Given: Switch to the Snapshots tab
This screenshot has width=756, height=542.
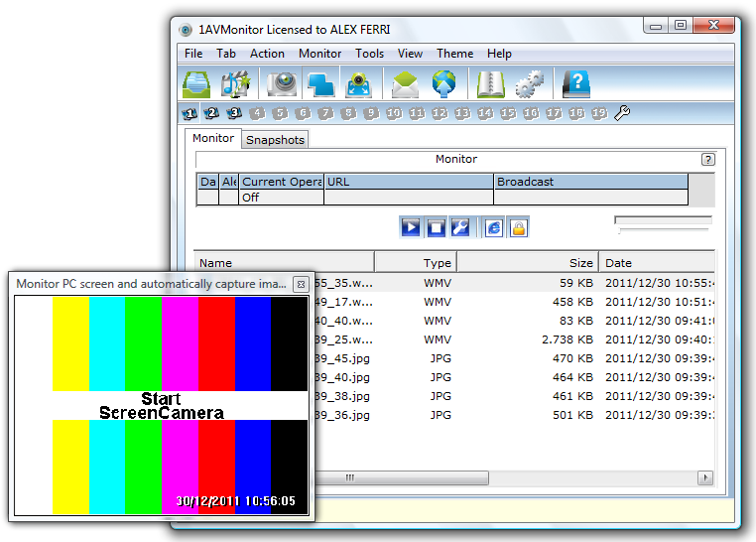Looking at the screenshot, I should [275, 140].
